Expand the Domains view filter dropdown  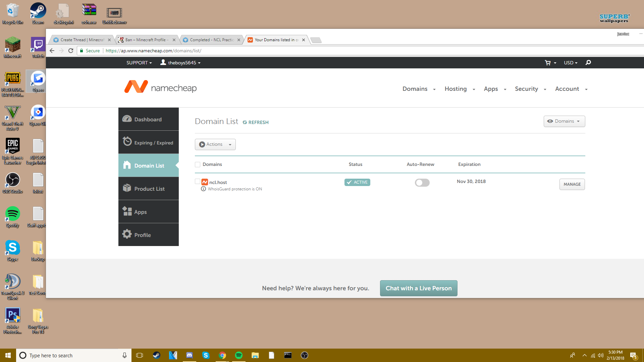point(564,121)
